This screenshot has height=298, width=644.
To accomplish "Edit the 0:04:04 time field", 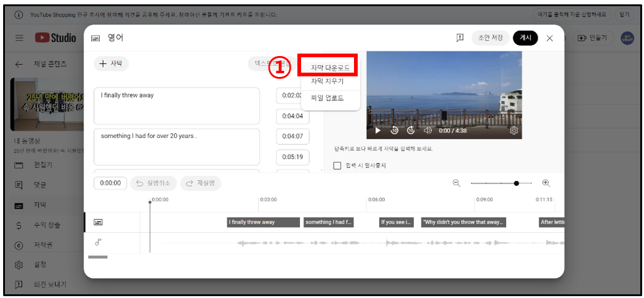I will 292,116.
